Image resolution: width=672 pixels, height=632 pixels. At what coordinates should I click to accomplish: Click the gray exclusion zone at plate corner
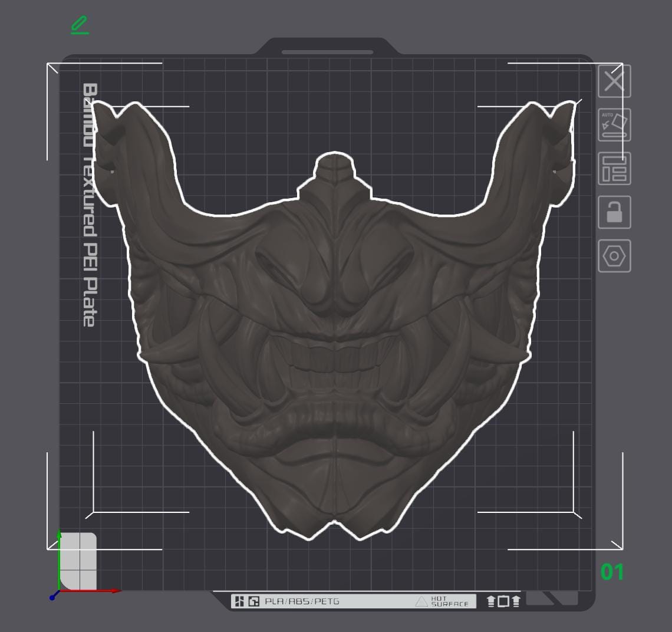click(78, 561)
